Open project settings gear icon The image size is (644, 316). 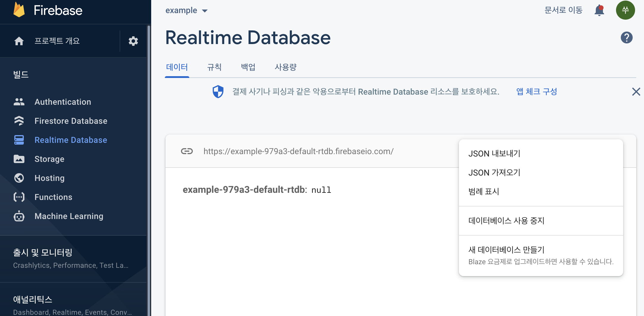click(x=133, y=41)
